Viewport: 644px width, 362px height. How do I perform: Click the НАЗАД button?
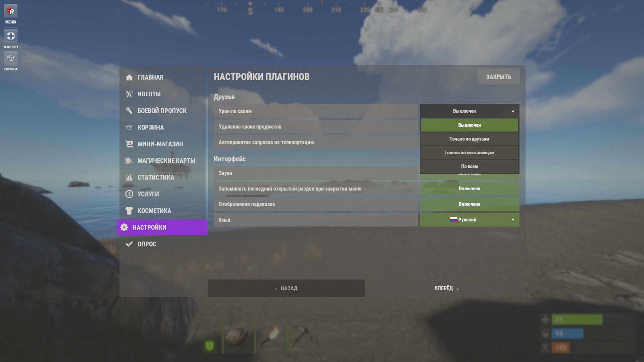click(x=286, y=288)
